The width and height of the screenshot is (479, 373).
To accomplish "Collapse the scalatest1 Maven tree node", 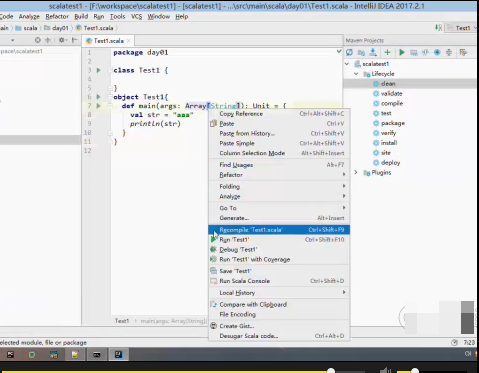I will click(347, 64).
